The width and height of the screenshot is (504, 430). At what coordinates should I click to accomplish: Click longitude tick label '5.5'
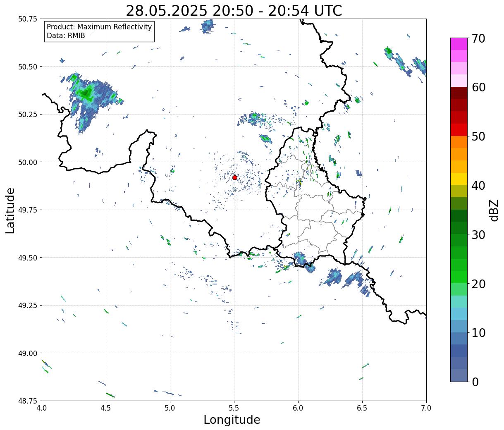234,408
